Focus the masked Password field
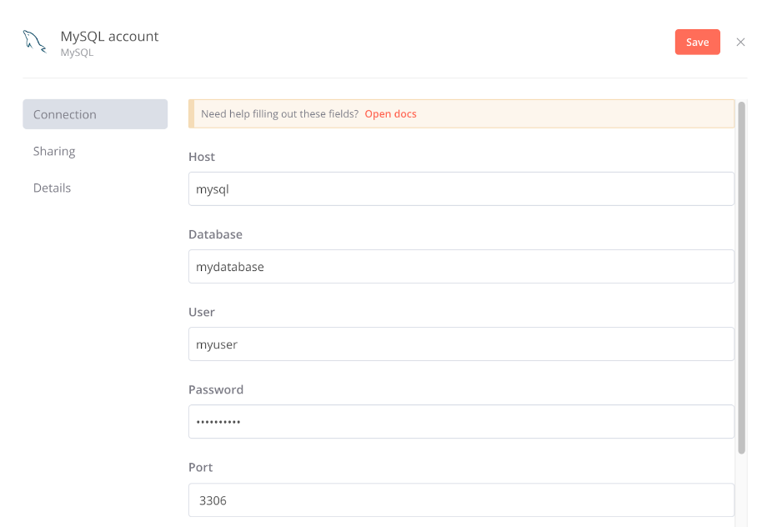This screenshot has height=532, width=777. point(460,421)
